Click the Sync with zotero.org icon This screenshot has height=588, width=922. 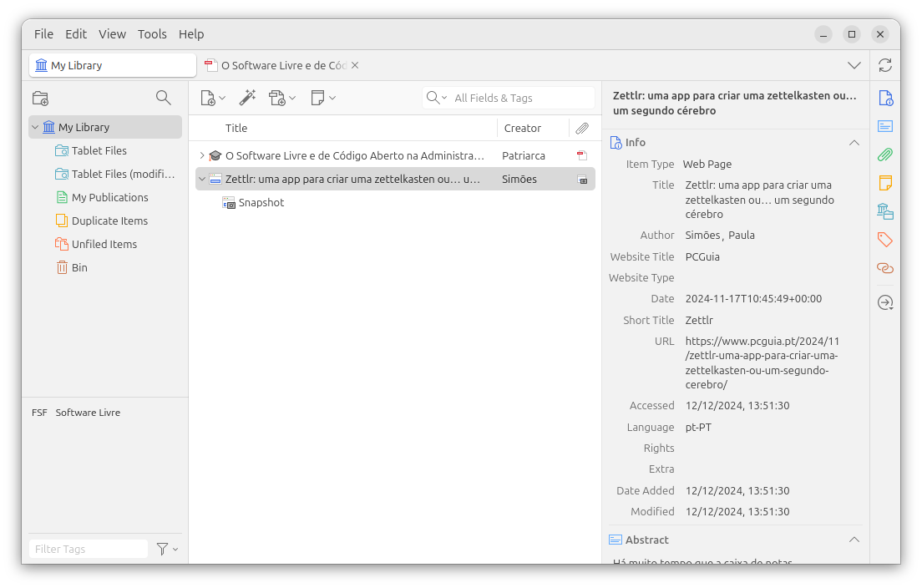[885, 65]
